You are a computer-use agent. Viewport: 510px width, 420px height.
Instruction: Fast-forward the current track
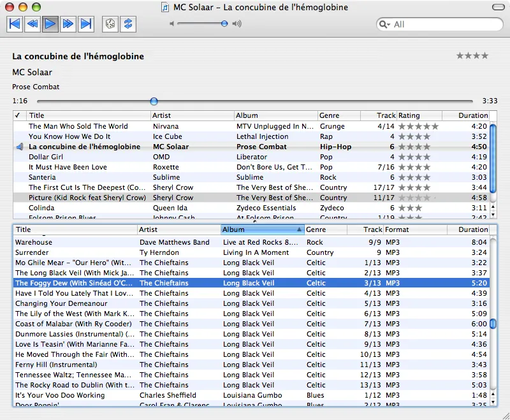coord(66,24)
